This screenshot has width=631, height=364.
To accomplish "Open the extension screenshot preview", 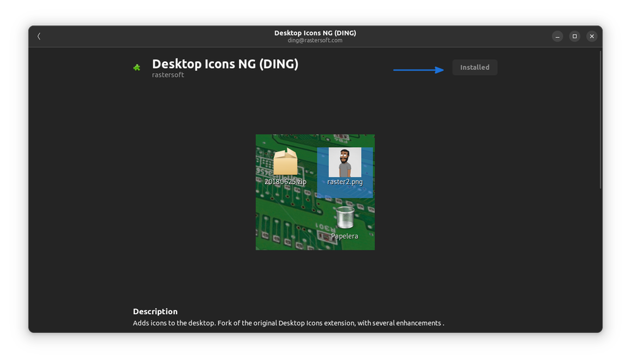I will tap(315, 192).
